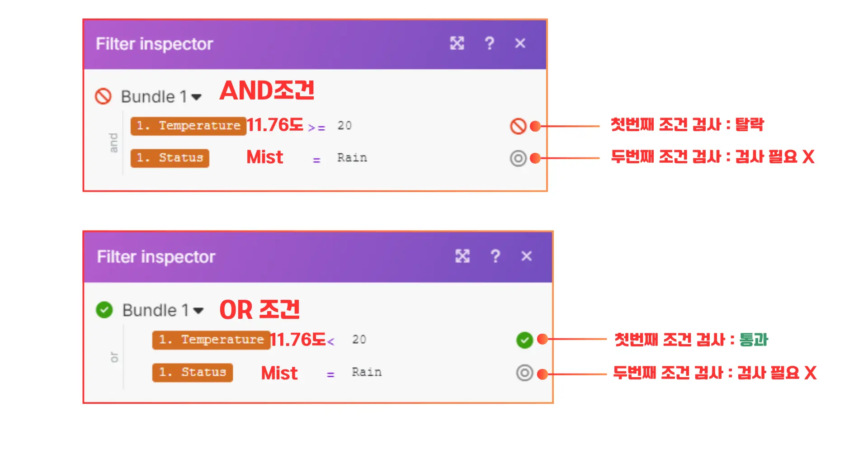Expand the bottom Filter inspector to fullscreen
The height and width of the screenshot is (454, 868).
462,256
